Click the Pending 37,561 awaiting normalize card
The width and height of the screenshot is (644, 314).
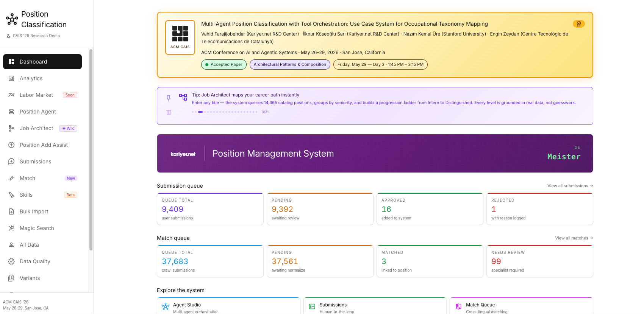pos(320,261)
